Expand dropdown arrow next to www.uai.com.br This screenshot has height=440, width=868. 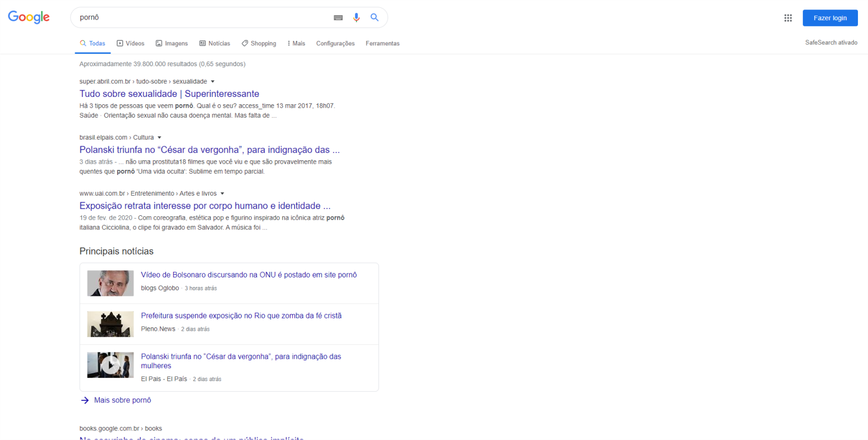(x=222, y=194)
